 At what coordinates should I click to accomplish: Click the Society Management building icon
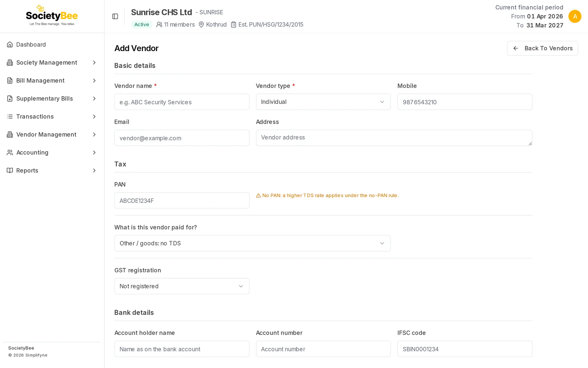tap(10, 63)
